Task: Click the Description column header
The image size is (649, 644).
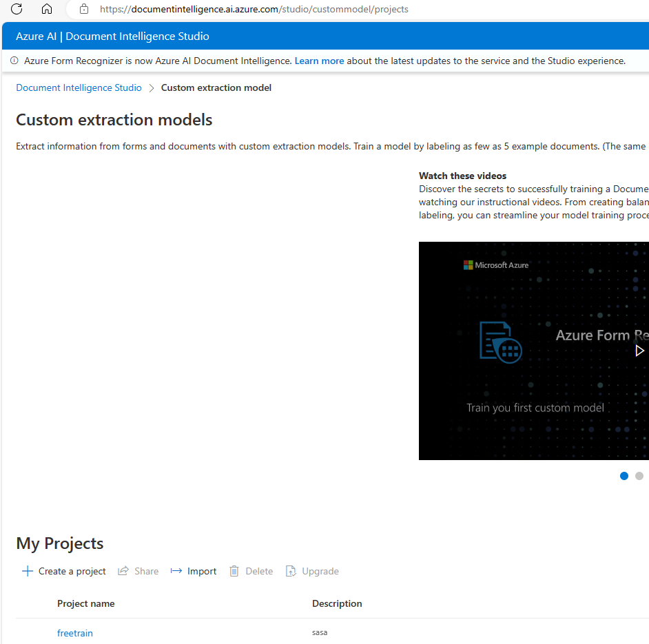Action: point(337,603)
